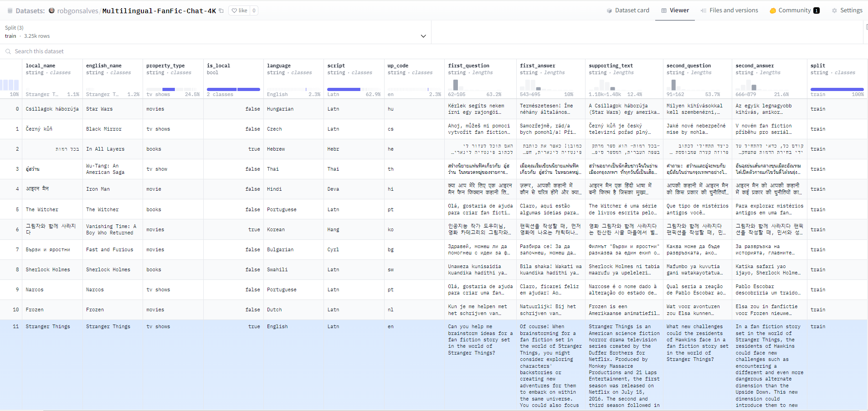Click the 'Korean' language cell
Viewport: 868px width, 411px height.
(x=293, y=230)
